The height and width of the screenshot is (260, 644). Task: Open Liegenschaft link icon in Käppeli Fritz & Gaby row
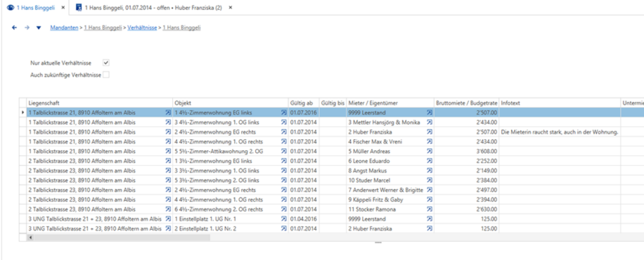tap(168, 200)
